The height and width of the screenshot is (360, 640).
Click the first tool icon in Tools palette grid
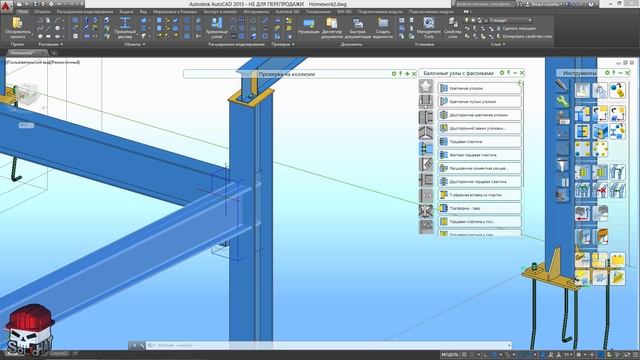(x=582, y=91)
